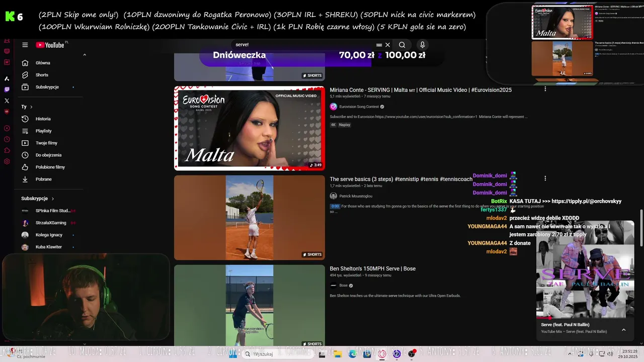
Task: Click the Napisy subtitles badge
Action: pyautogui.click(x=345, y=125)
